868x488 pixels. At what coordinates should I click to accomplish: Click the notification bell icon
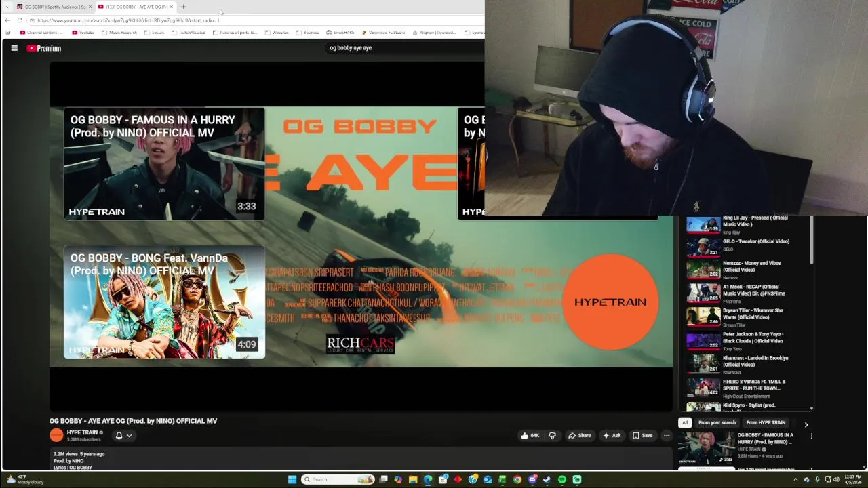tap(119, 436)
